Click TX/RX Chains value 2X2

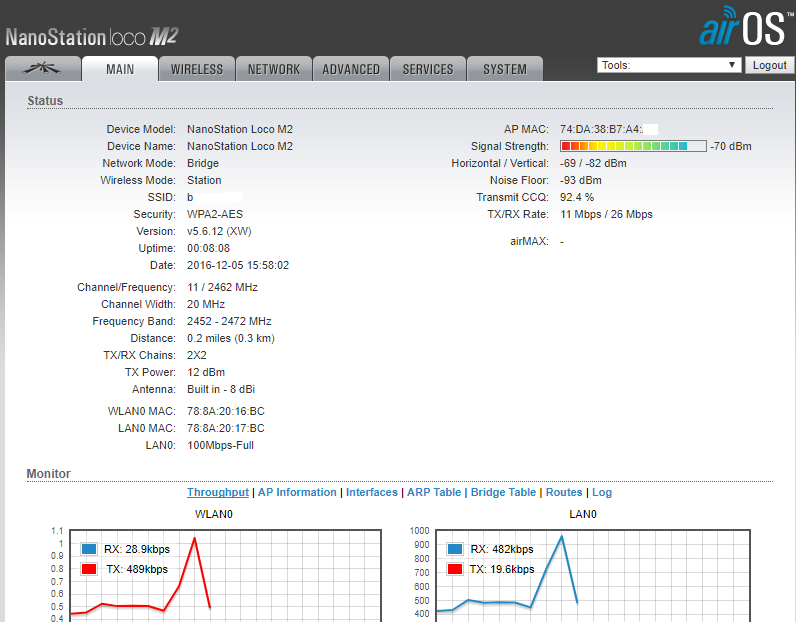[x=196, y=355]
